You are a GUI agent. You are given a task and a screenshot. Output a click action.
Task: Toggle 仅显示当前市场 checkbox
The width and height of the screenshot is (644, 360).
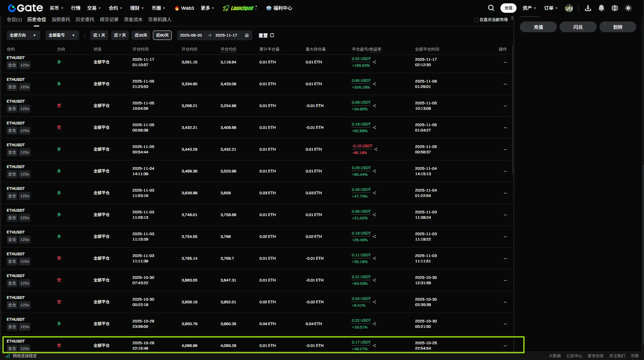tap(476, 20)
